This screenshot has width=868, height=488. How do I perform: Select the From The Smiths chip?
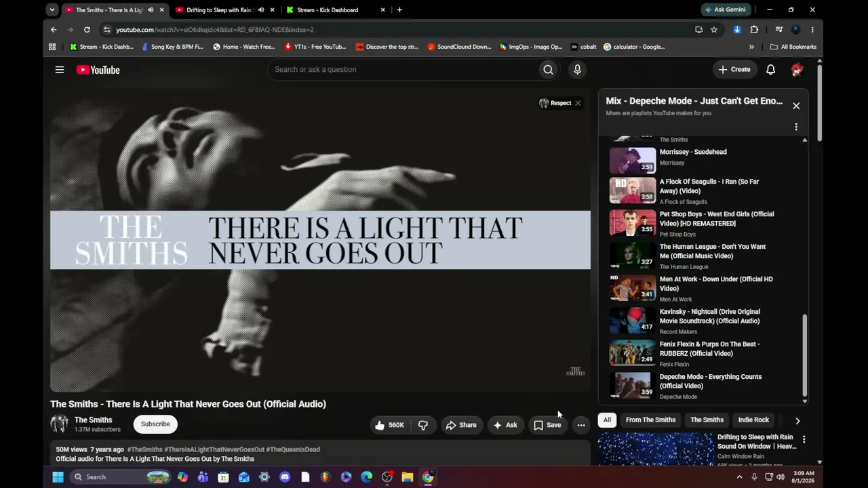[650, 420]
